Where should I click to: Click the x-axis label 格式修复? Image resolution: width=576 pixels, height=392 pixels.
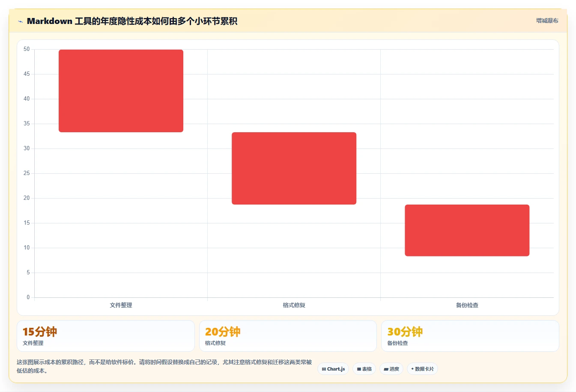coord(294,305)
